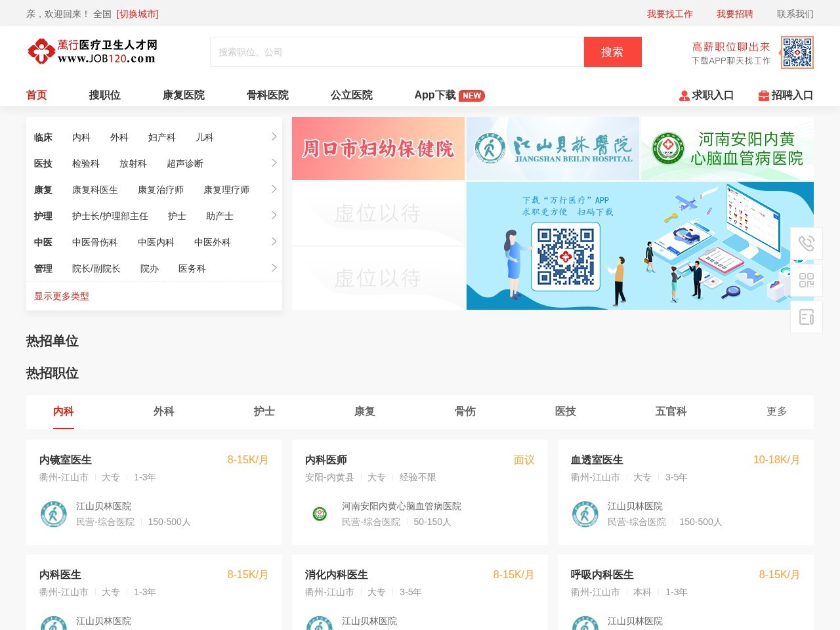The image size is (840, 630).
Task: Open 搜职位 navigation item
Action: click(x=105, y=95)
